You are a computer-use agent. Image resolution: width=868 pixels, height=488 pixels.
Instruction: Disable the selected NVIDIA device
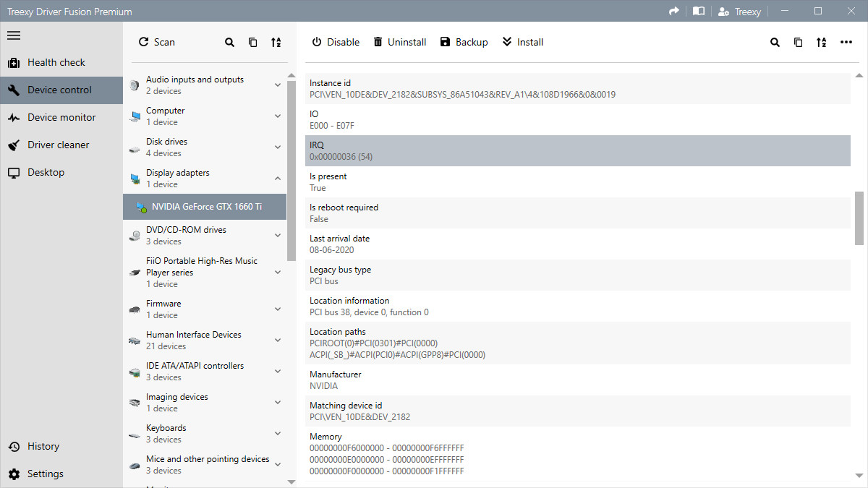(x=335, y=42)
